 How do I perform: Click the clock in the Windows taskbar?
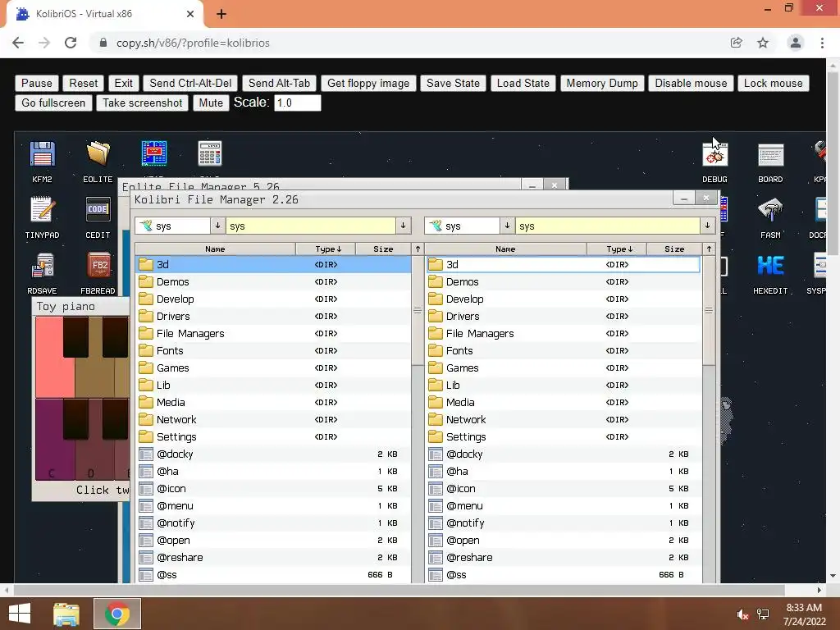(x=805, y=614)
